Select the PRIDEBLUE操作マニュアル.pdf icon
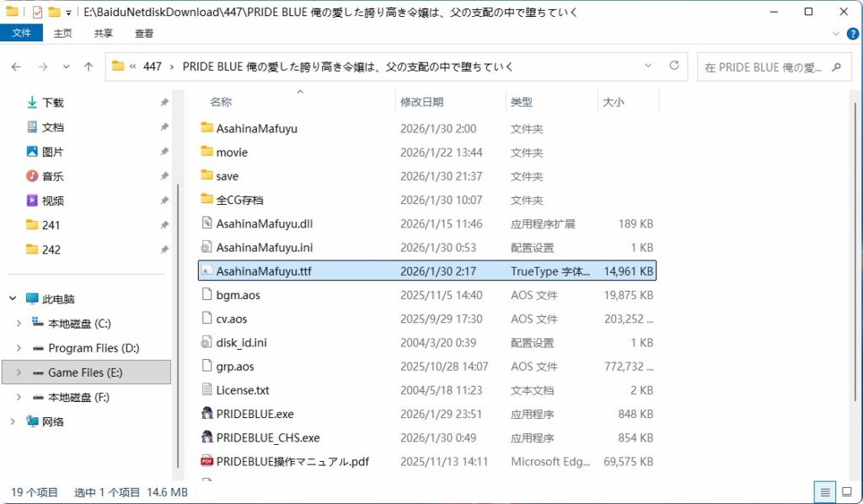The height and width of the screenshot is (504, 863). 207,461
